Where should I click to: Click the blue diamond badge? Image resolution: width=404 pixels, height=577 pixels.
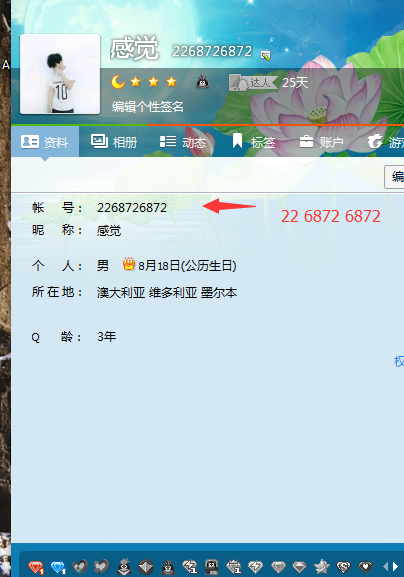[58, 567]
